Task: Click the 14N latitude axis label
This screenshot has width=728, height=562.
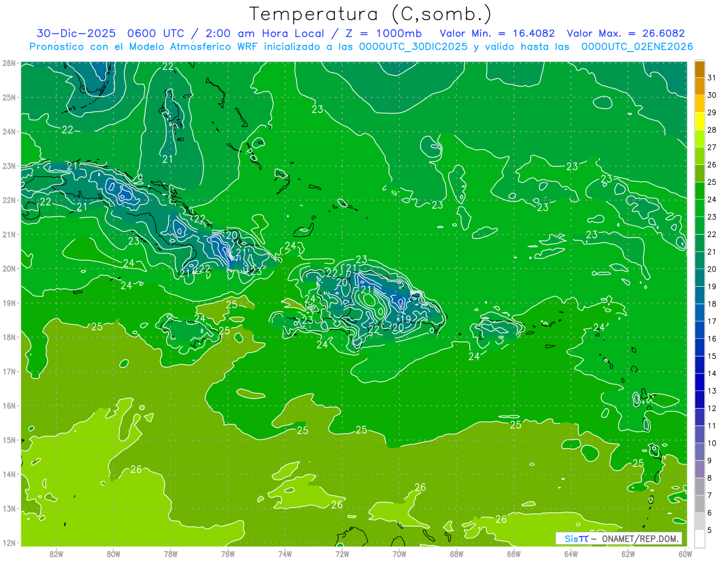Action: tap(8, 474)
